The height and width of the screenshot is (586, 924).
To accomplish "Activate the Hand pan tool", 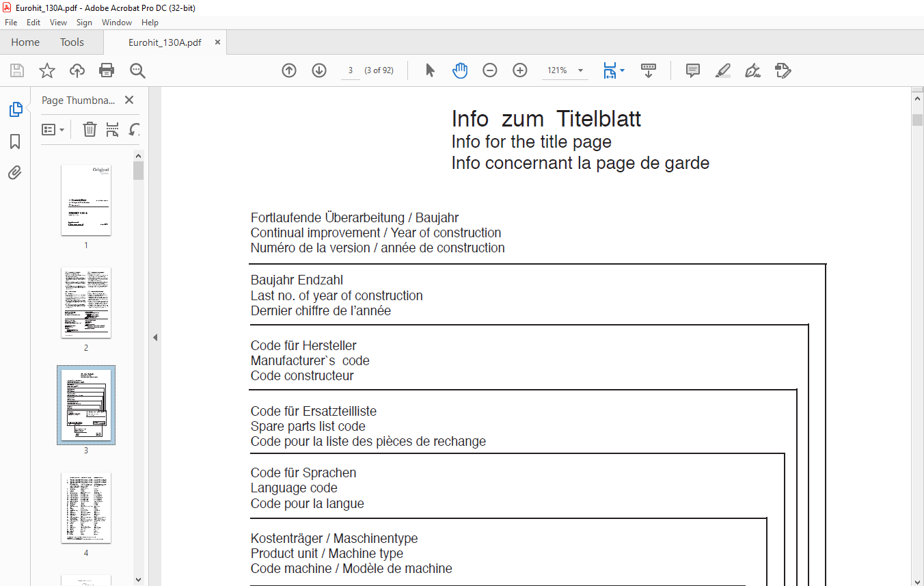I will tap(460, 70).
